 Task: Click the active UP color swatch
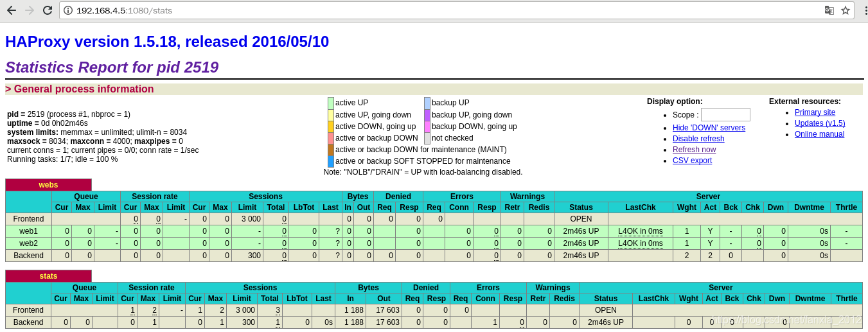[331, 103]
